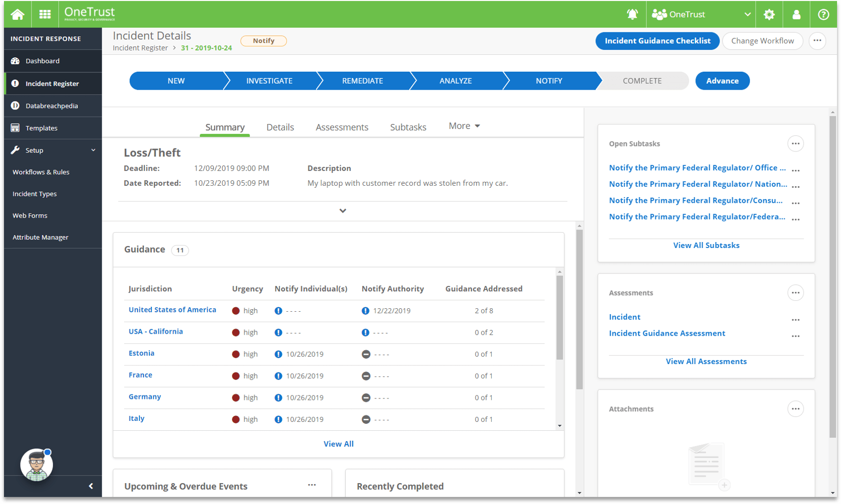Click View All under Guidance
Image resolution: width=841 pixels, height=504 pixels.
[339, 444]
